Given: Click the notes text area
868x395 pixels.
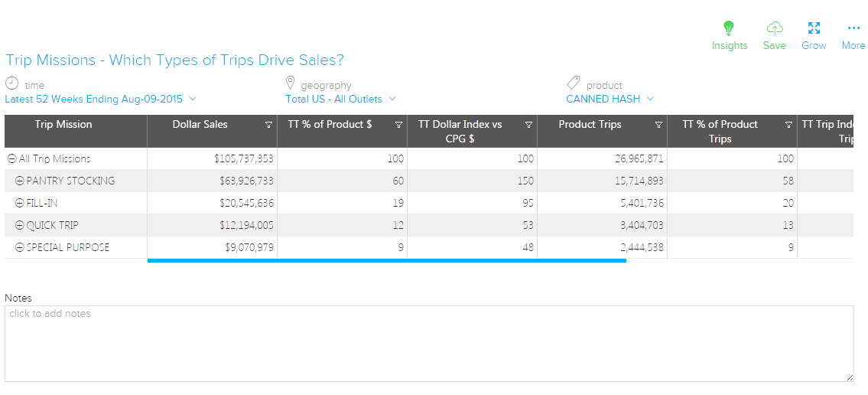Looking at the screenshot, I should 428,344.
